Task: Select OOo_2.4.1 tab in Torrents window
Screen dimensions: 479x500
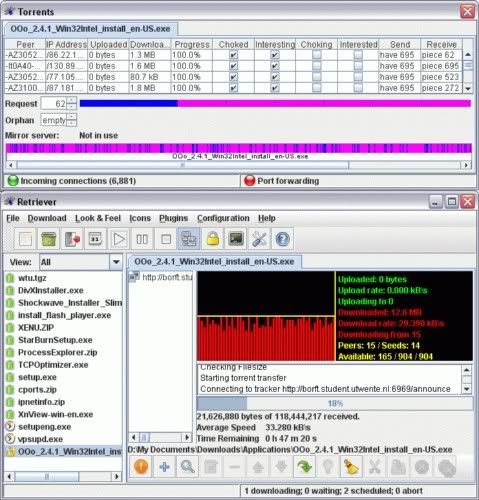Action: tap(91, 29)
